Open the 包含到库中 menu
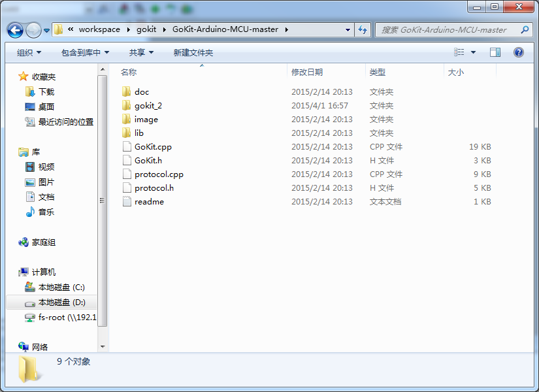 pos(85,53)
